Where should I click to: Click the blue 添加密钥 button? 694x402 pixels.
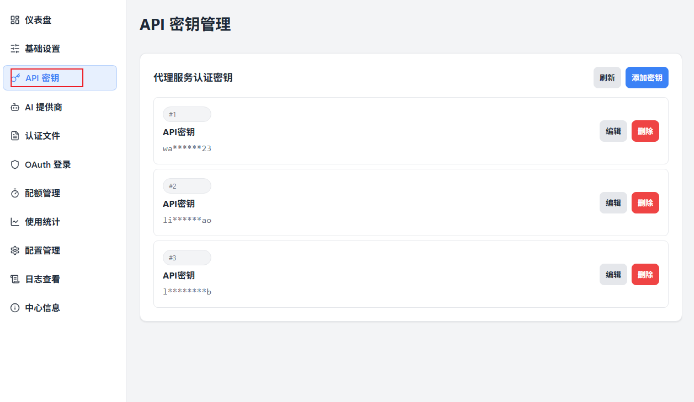tap(647, 77)
